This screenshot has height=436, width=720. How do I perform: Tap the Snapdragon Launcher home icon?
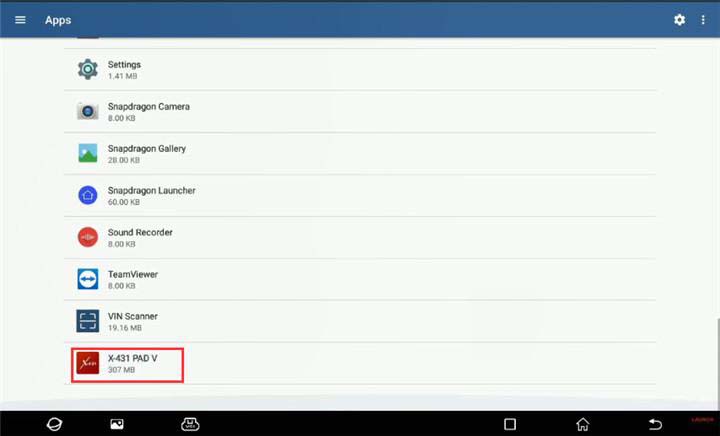[x=87, y=195]
